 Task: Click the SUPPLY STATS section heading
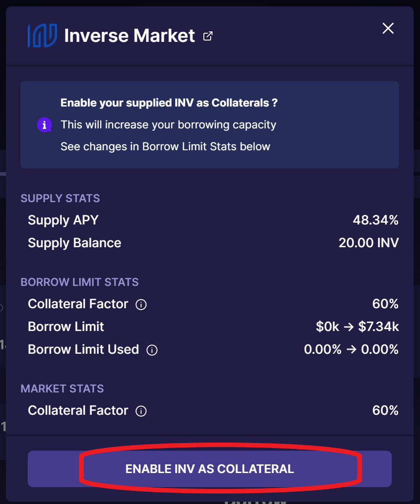coord(61,199)
